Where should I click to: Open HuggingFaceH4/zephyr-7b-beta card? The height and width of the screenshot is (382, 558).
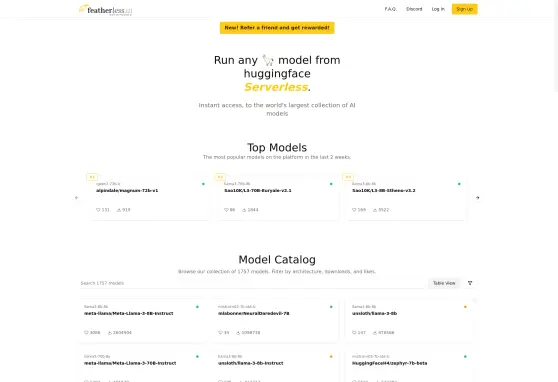click(x=409, y=366)
